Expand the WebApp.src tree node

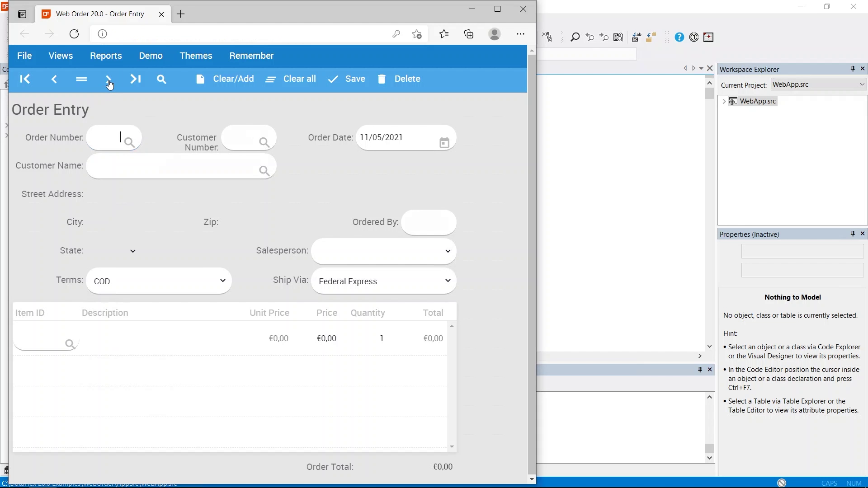(724, 101)
